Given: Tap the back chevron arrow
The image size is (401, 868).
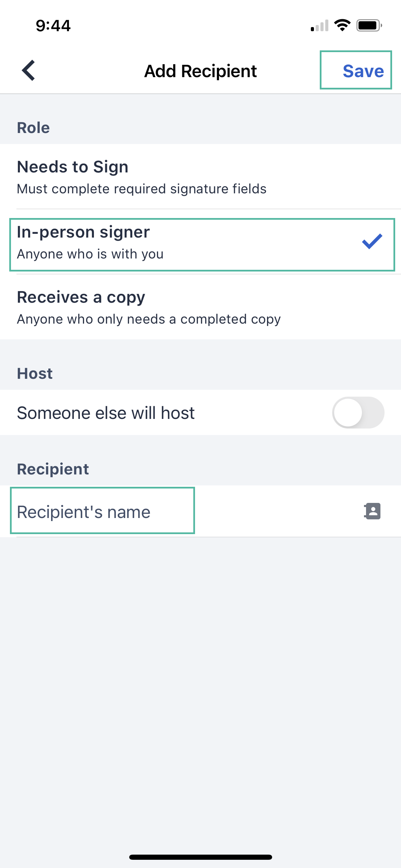Looking at the screenshot, I should pos(28,70).
